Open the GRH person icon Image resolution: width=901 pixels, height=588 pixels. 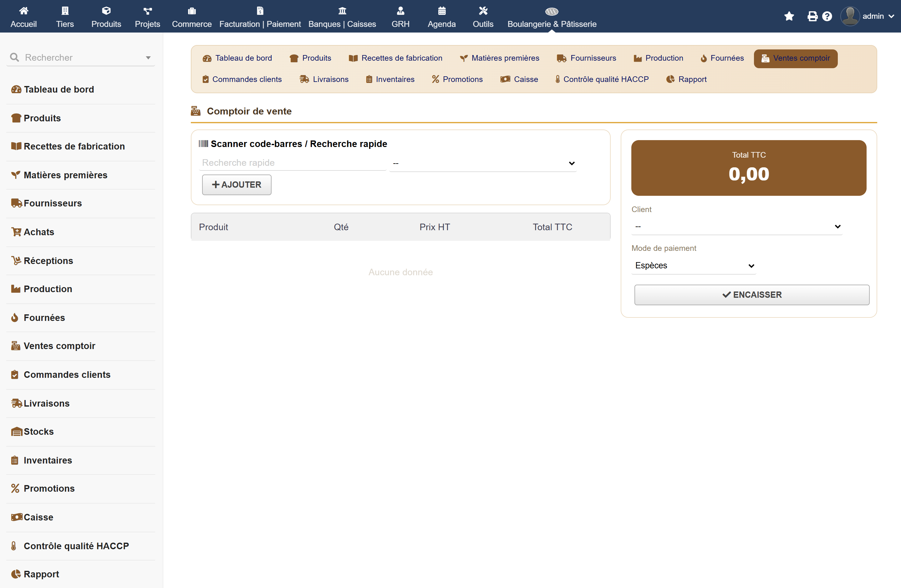[x=400, y=11]
